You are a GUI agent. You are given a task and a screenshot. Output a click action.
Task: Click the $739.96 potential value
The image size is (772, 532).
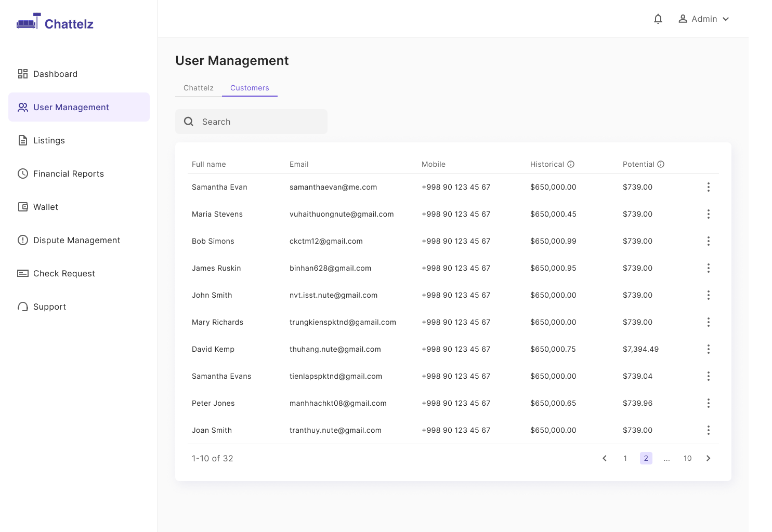[637, 403]
